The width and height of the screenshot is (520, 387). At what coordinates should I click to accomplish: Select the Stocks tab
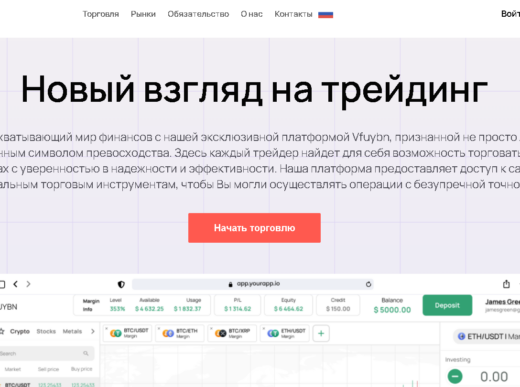click(46, 331)
